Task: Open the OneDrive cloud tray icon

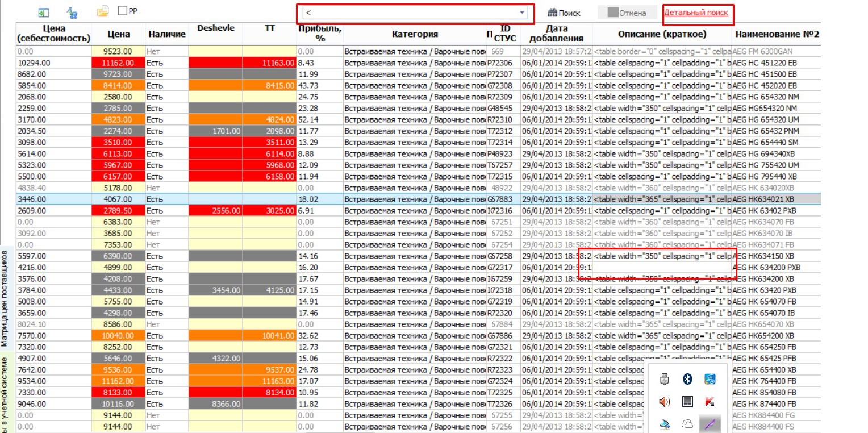Action: (687, 424)
